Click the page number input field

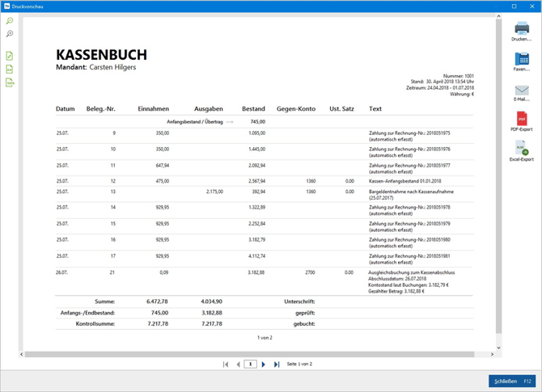251,365
